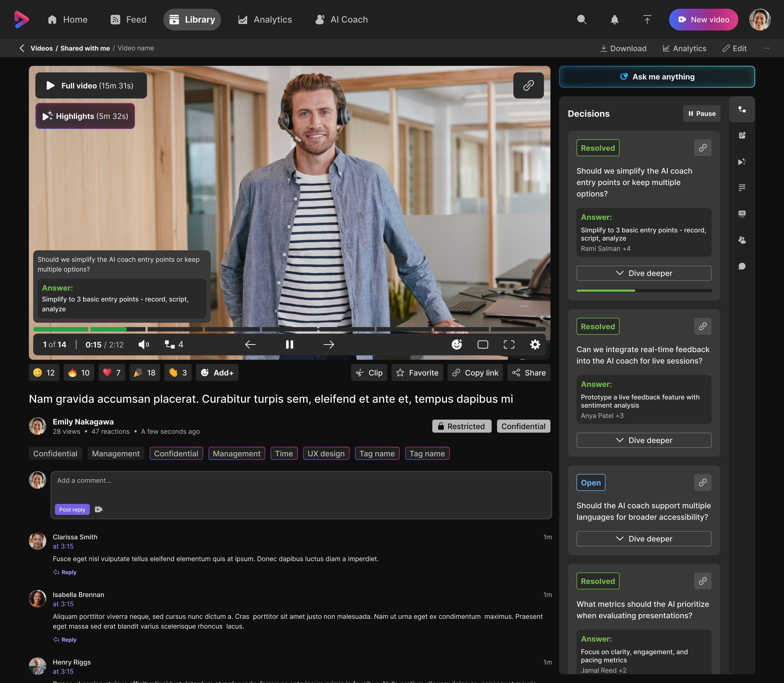Viewport: 784px width, 683px height.
Task: Download the video
Action: tap(624, 48)
